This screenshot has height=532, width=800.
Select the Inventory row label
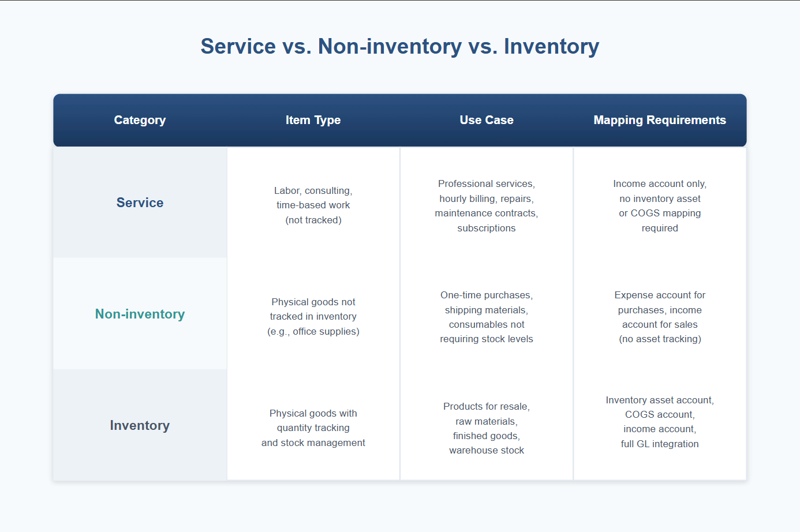140,425
